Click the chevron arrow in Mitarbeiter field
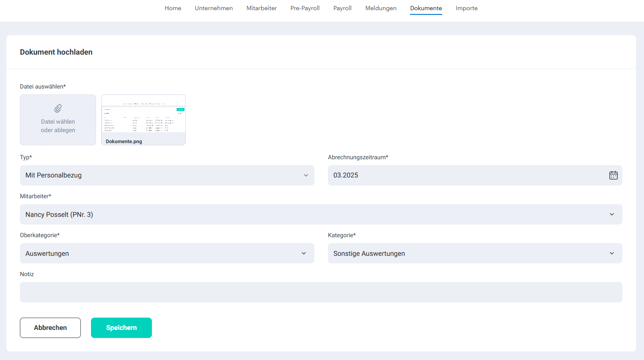Screen dimensions: 644x360 pos(611,214)
